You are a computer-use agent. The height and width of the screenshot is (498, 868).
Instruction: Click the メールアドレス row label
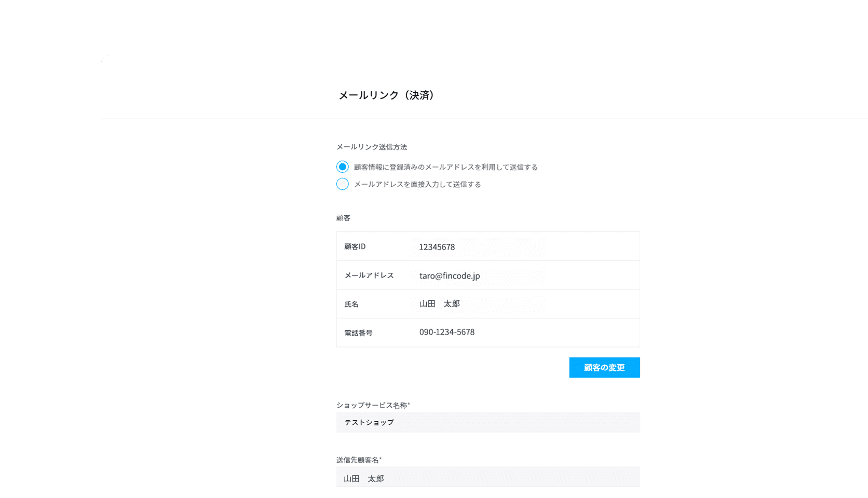[x=369, y=275]
